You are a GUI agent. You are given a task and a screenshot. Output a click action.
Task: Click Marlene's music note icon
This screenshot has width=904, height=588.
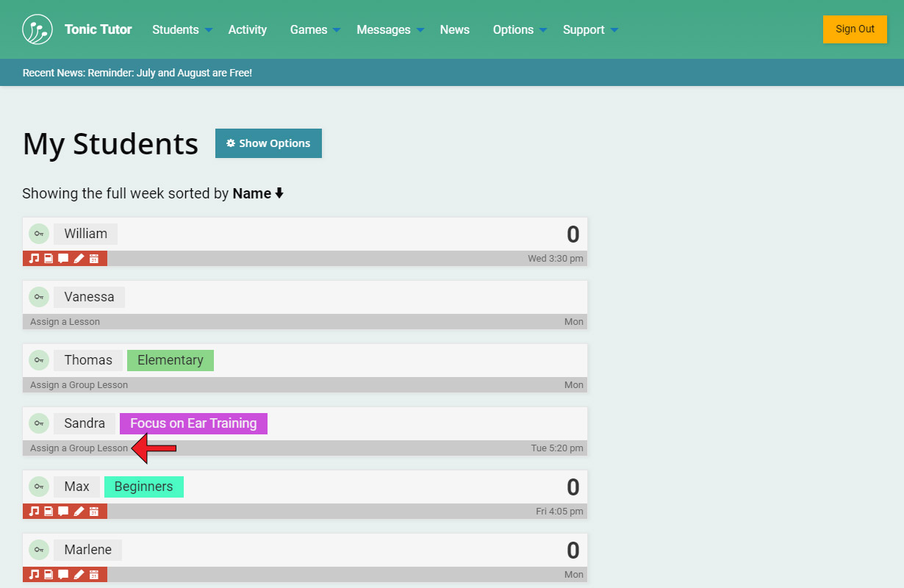(x=34, y=575)
